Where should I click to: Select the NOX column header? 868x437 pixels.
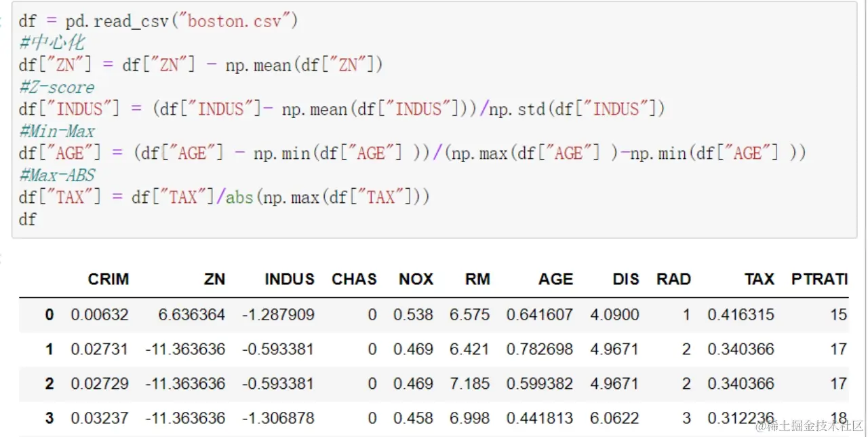(416, 279)
